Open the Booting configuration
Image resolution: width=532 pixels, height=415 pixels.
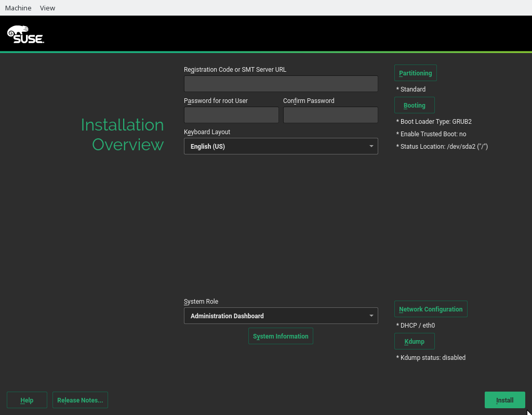click(x=415, y=105)
